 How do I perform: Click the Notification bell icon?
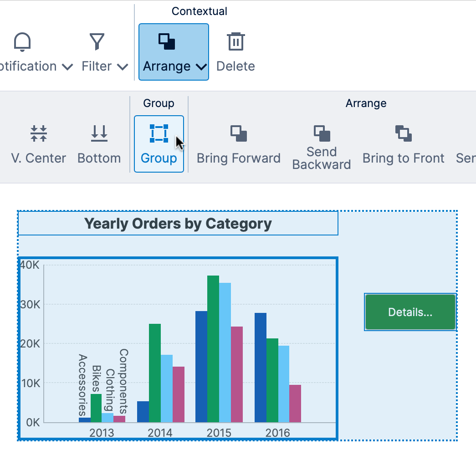(x=22, y=42)
